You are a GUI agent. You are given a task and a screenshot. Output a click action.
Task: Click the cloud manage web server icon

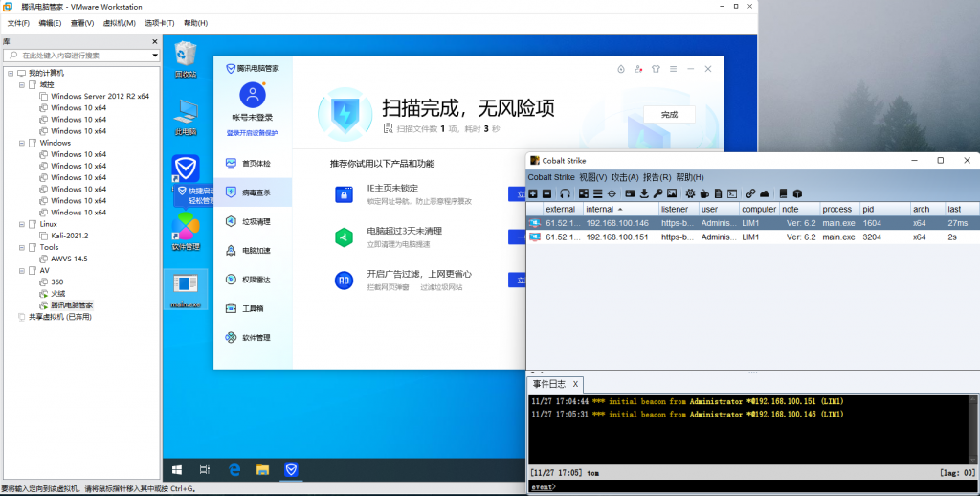765,193
